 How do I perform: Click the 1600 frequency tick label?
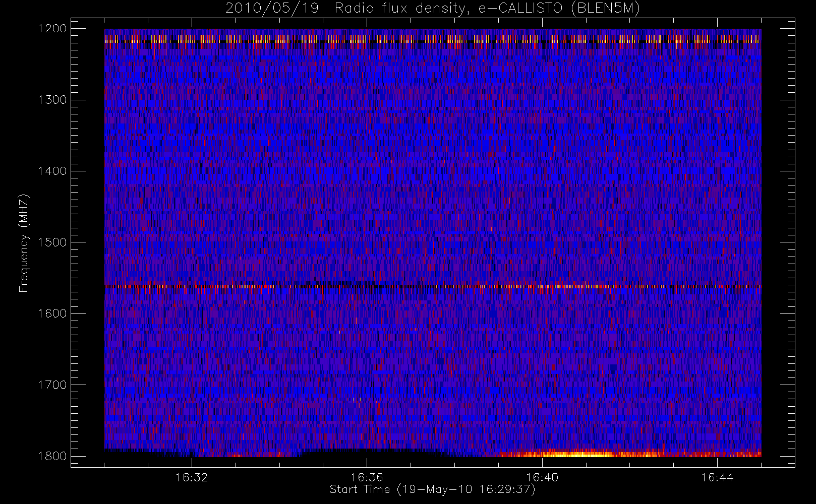pyautogui.click(x=52, y=313)
